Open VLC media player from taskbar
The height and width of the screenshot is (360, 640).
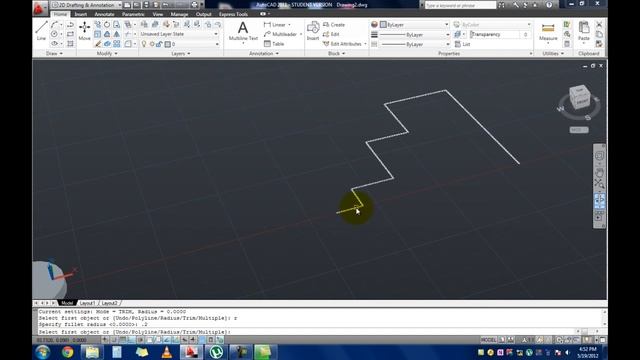click(x=167, y=352)
